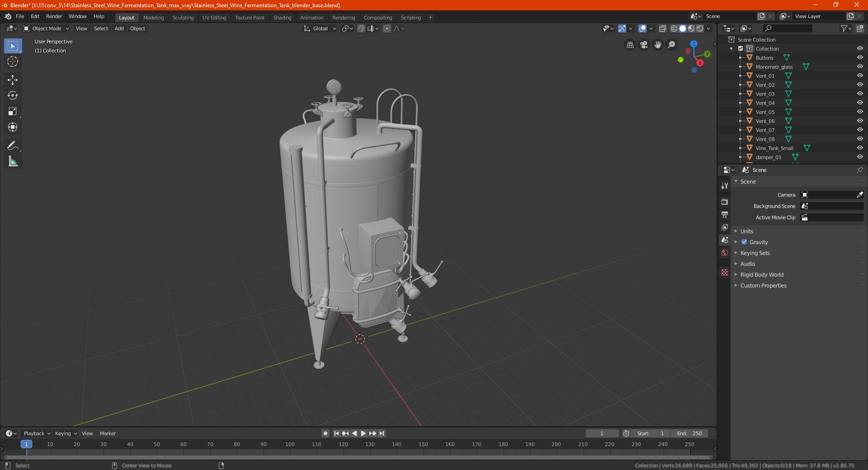Toggle the Gravity checkbox
Screen dimensions: 868x470
(x=744, y=242)
